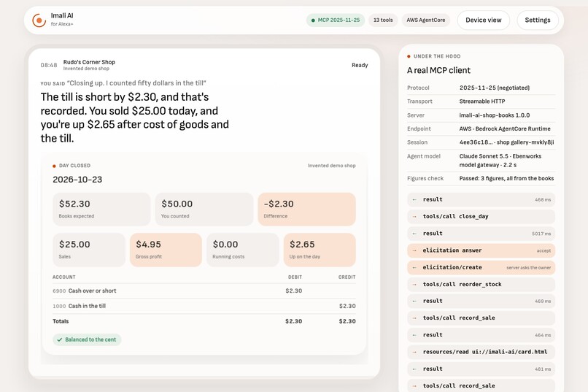Select the -$2.30 Difference card
Image resolution: width=588 pixels, height=392 pixels.
coord(306,210)
